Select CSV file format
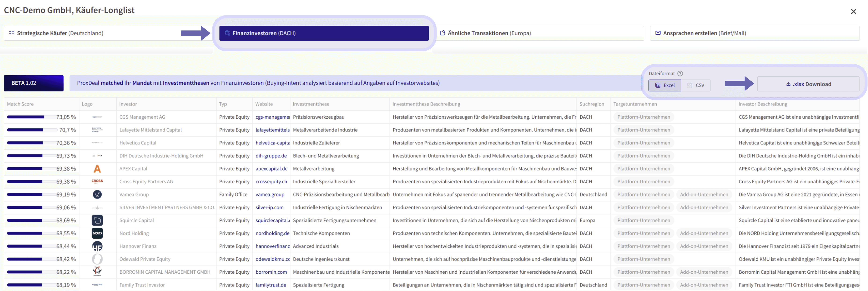Image resolution: width=868 pixels, height=291 pixels. 696,85
